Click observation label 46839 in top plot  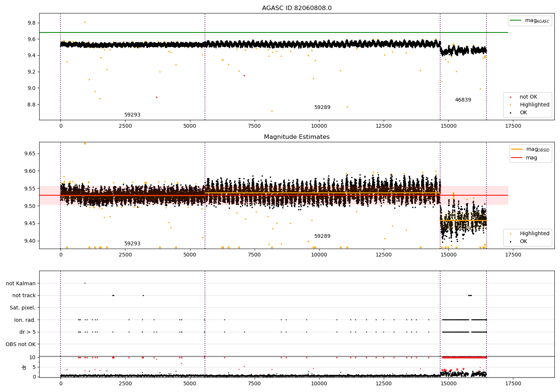[x=463, y=100]
